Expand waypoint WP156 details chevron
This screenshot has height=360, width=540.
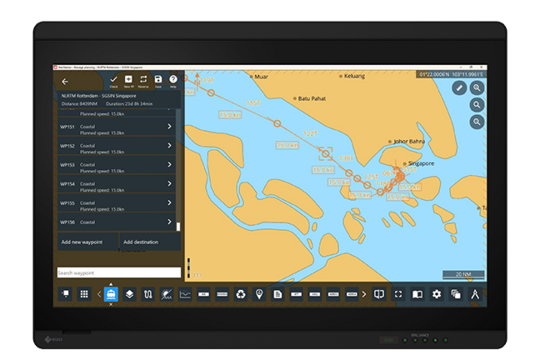tap(169, 222)
